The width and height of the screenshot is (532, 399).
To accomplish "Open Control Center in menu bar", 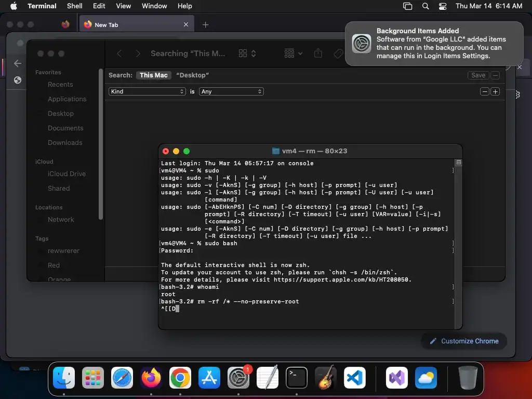I will [443, 6].
